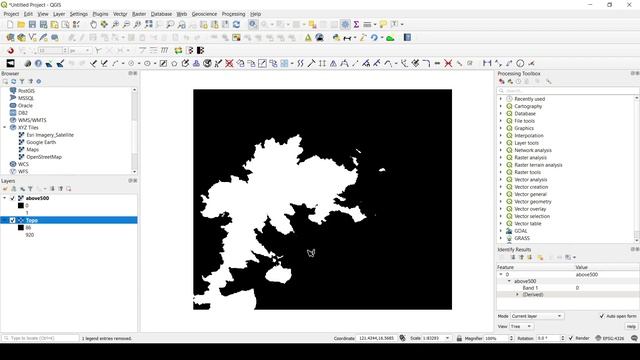Filter the Browser panel
Viewport: 640px width, 360px height.
point(22,81)
